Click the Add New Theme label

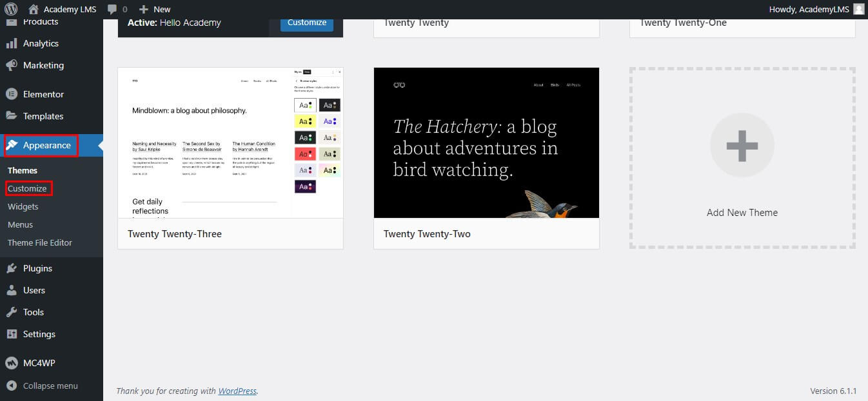pyautogui.click(x=742, y=212)
